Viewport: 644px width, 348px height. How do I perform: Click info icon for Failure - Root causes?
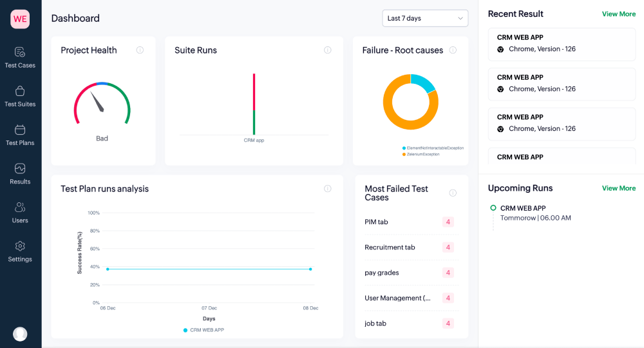(x=453, y=50)
